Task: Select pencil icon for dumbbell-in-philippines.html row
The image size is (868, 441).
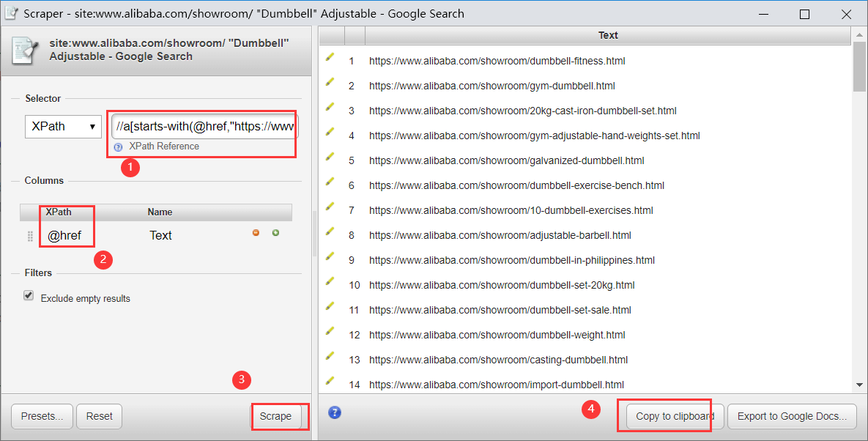Action: (330, 256)
